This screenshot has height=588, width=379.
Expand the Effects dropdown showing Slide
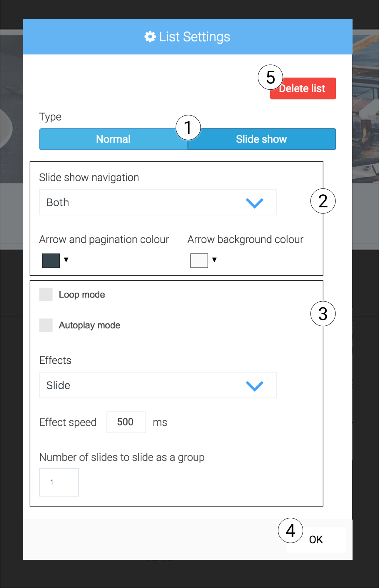tap(158, 385)
